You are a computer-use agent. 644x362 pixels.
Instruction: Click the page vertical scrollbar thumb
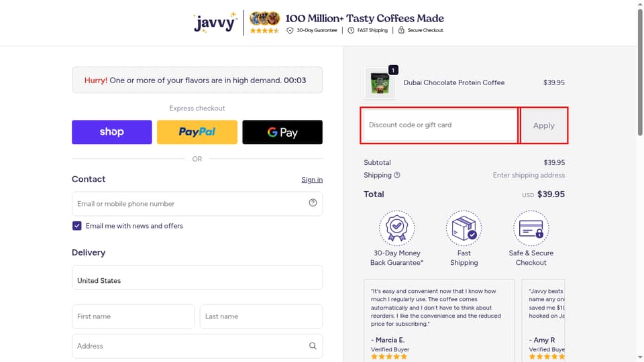640,72
